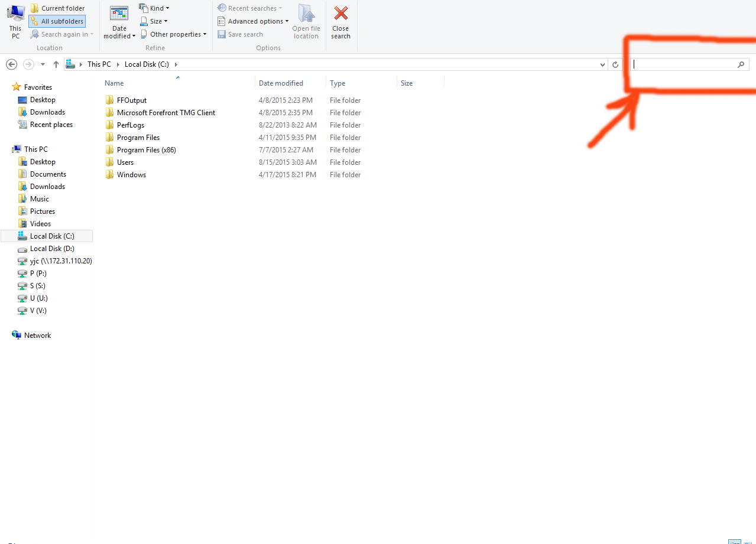The height and width of the screenshot is (544, 756).
Task: Click the This PC search location icon
Action: (15, 21)
